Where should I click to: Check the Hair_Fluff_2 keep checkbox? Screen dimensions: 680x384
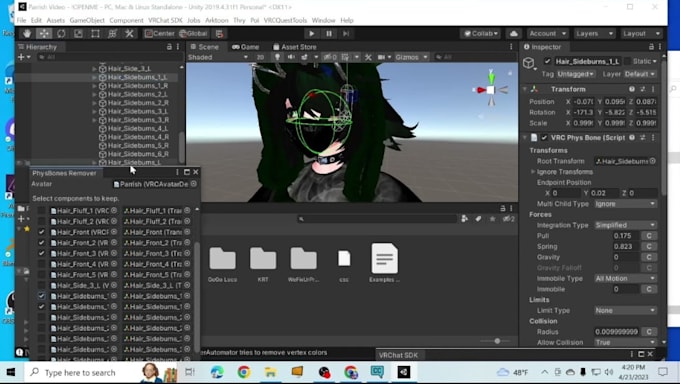tap(41, 221)
